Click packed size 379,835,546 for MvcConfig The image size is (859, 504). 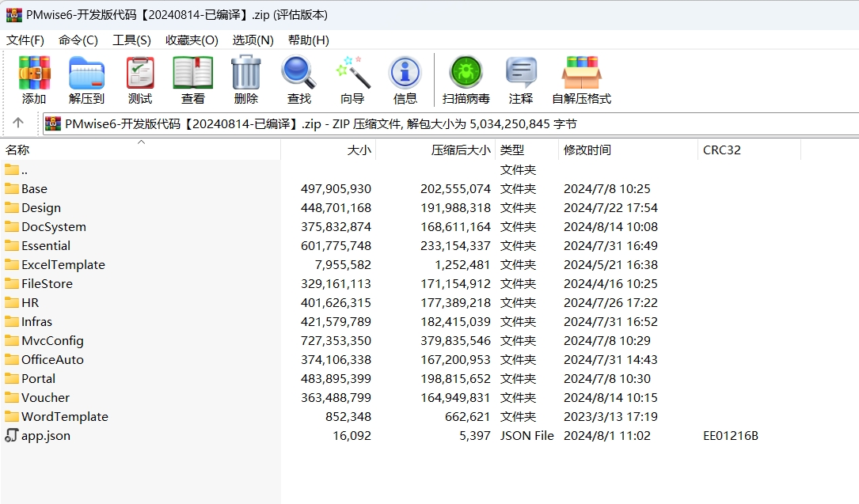coord(455,340)
